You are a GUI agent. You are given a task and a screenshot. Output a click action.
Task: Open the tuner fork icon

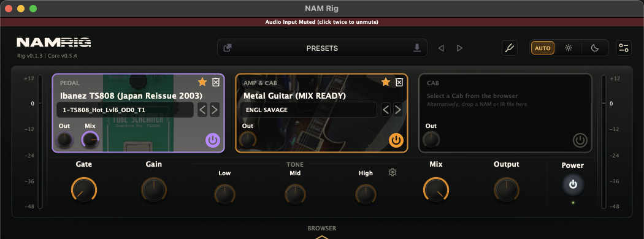point(509,48)
